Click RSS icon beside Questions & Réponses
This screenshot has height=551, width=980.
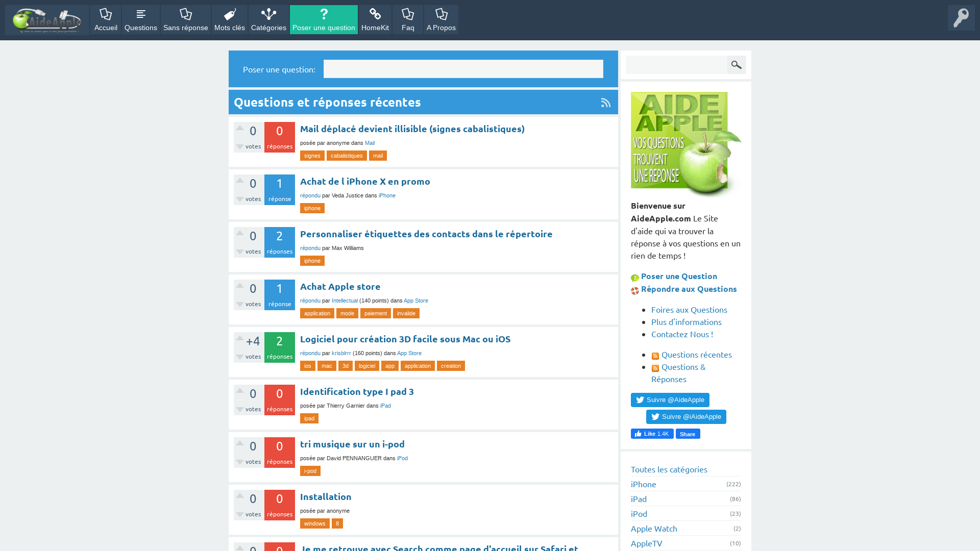click(655, 368)
